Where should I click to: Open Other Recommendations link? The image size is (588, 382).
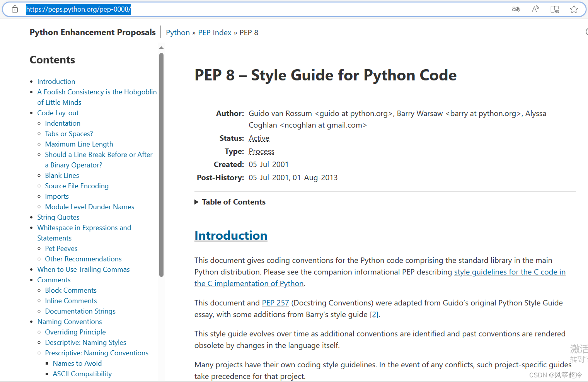click(x=83, y=259)
